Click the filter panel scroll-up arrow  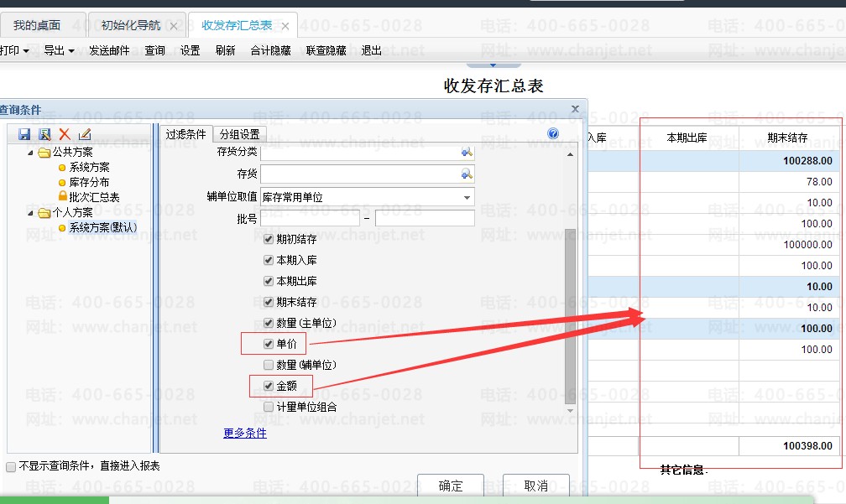(x=571, y=155)
